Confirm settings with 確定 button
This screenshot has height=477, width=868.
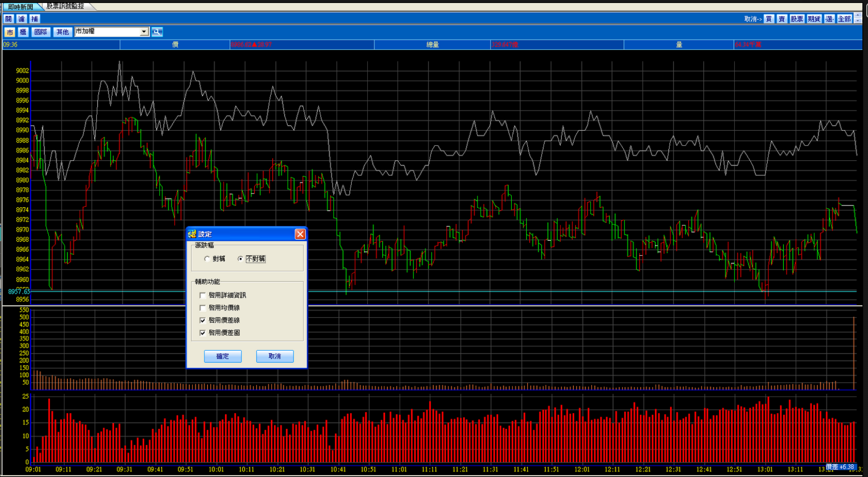pos(223,356)
